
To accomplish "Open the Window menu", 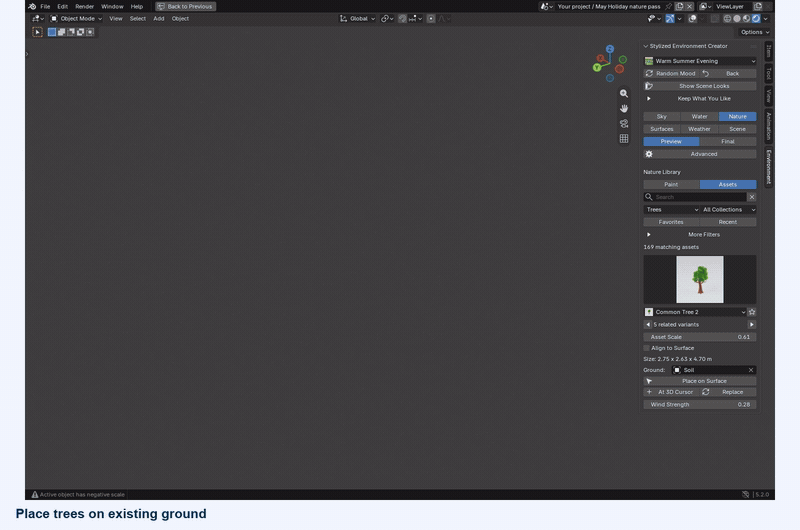I will pos(112,7).
